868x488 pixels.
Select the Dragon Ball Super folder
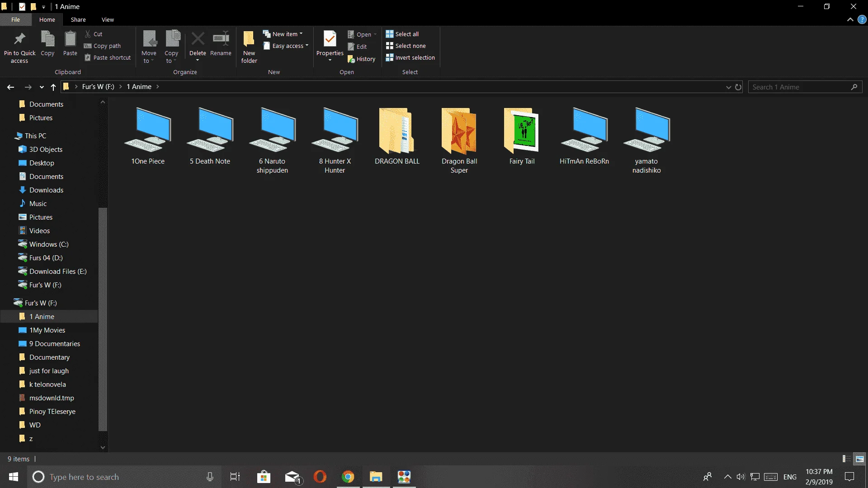coord(459,141)
